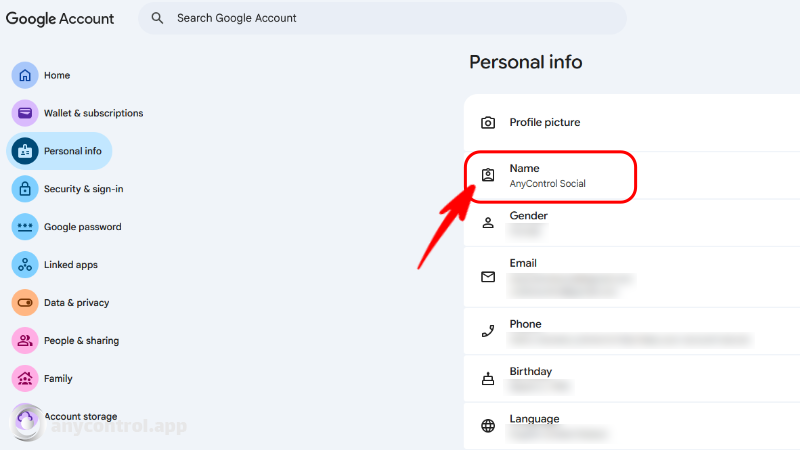Select Personal info menu item

[59, 151]
